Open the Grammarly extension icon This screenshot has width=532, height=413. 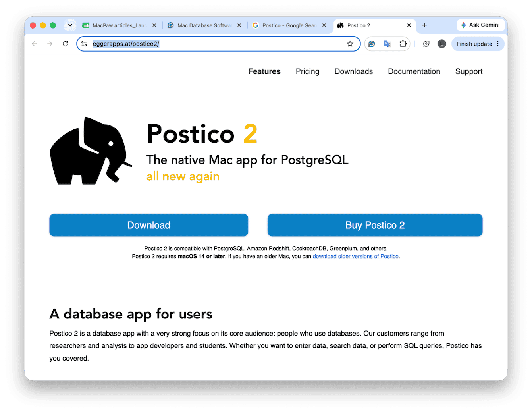372,44
